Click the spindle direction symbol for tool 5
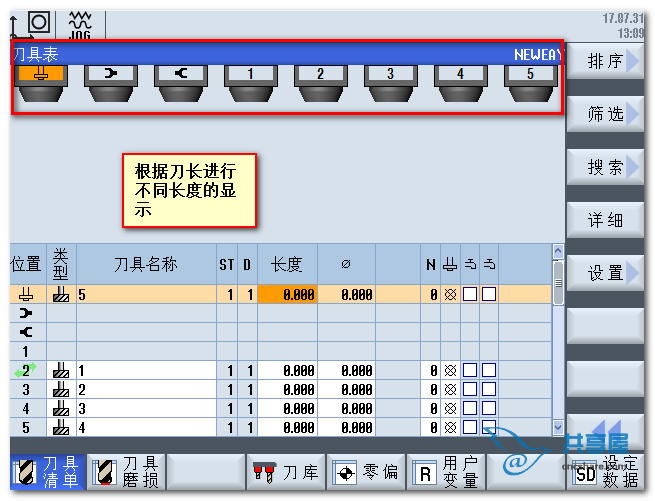This screenshot has height=501, width=655. (450, 295)
